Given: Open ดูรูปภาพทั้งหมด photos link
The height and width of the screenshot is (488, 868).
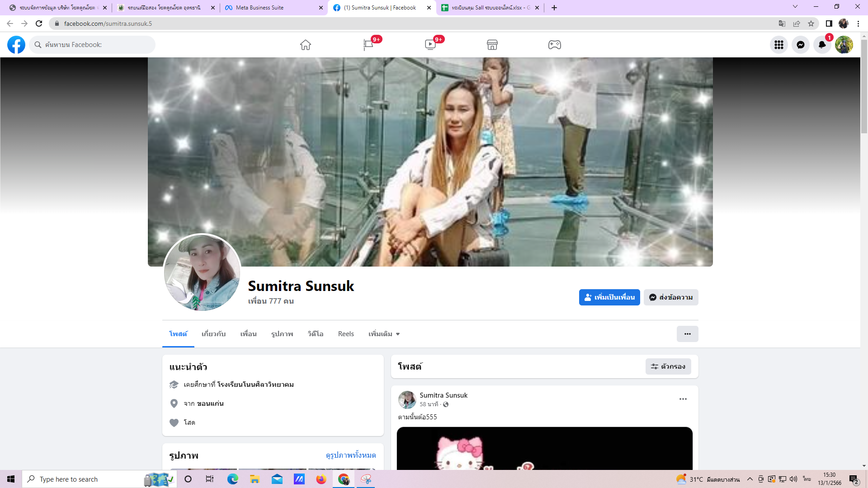Looking at the screenshot, I should (x=351, y=455).
